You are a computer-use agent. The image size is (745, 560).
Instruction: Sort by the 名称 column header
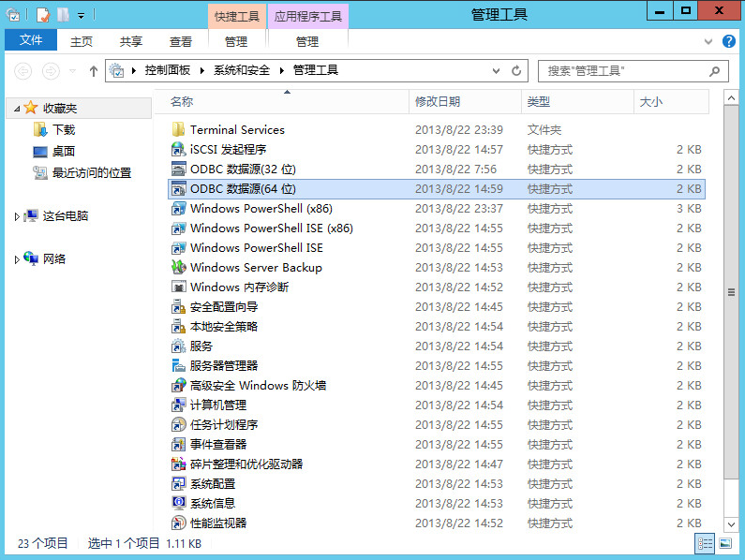pos(182,102)
